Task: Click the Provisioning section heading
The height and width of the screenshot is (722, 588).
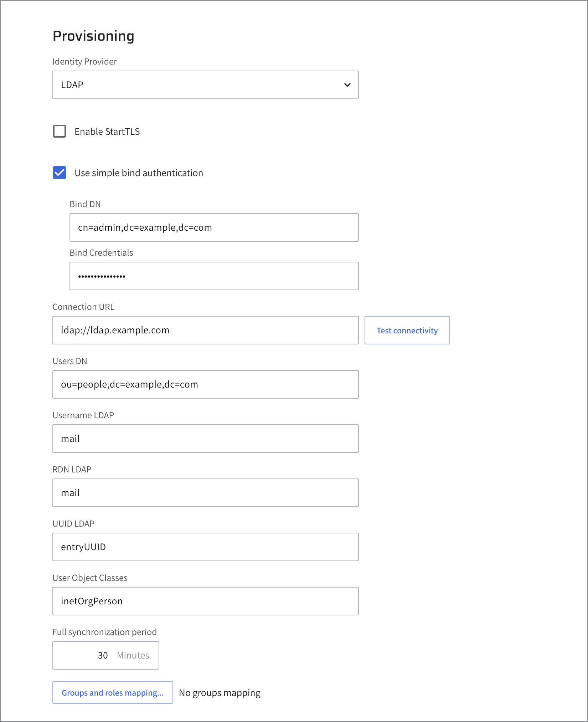Action: 93,36
